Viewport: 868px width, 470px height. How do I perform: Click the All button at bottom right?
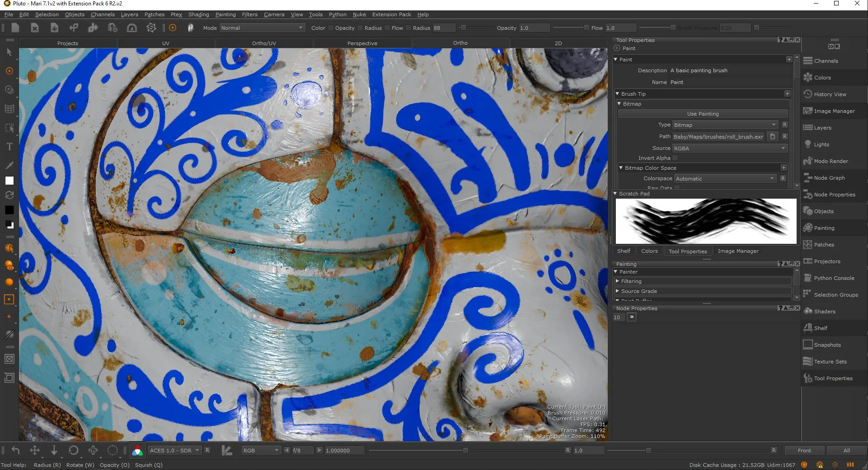846,451
